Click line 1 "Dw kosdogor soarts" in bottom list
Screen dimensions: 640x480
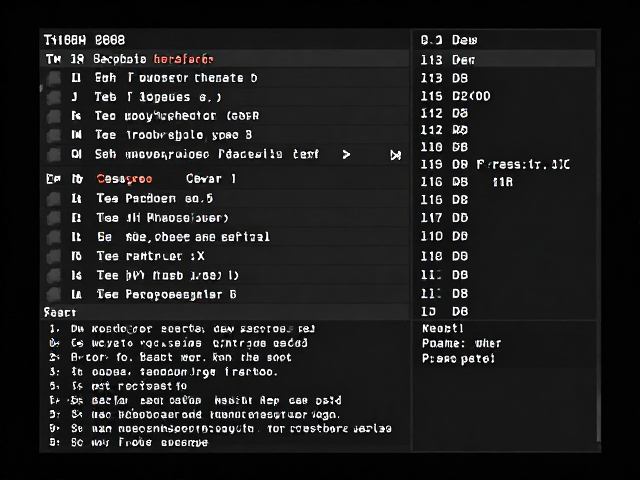pos(182,329)
